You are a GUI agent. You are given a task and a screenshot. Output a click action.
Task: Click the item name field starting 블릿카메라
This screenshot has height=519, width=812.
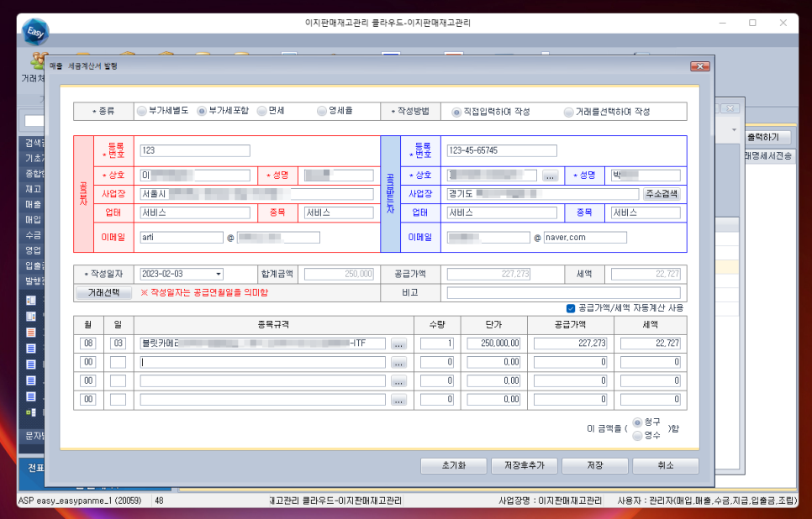coord(262,343)
